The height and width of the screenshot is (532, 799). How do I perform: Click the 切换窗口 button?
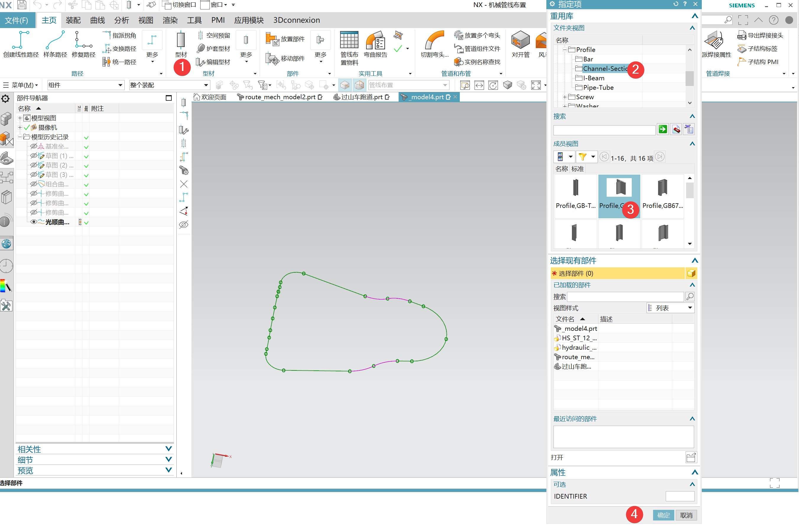point(180,5)
